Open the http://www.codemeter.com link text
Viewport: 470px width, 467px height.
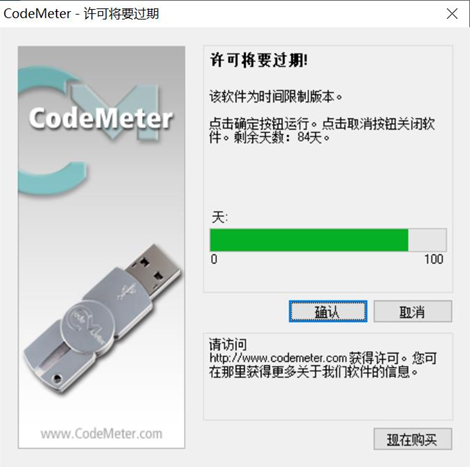point(278,358)
